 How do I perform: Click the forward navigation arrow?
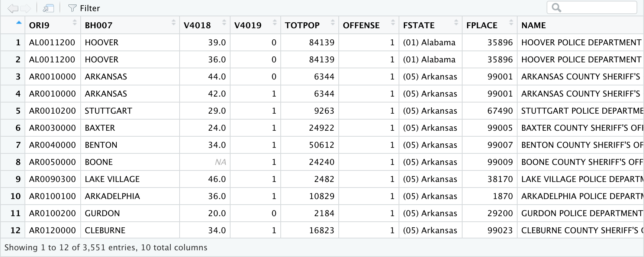tap(26, 8)
